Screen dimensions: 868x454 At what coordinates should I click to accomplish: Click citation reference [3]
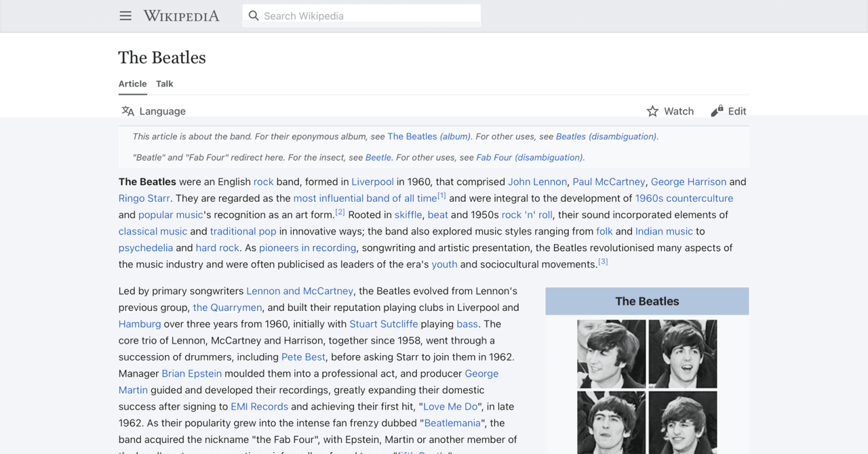[x=603, y=261]
